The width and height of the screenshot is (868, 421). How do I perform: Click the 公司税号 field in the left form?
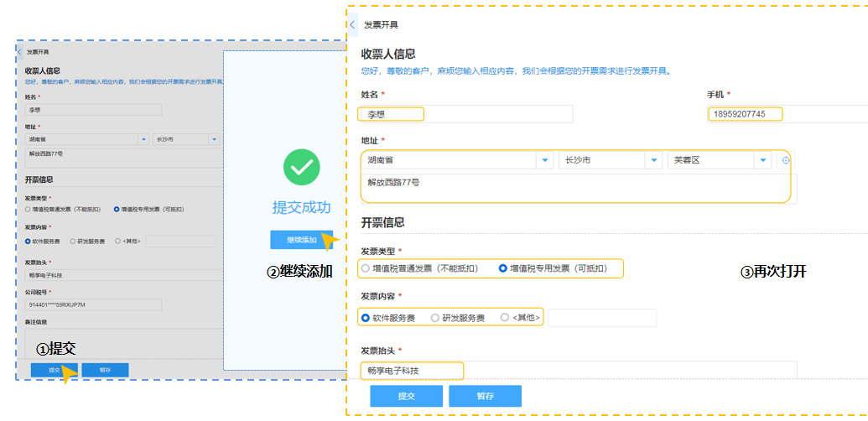point(92,304)
